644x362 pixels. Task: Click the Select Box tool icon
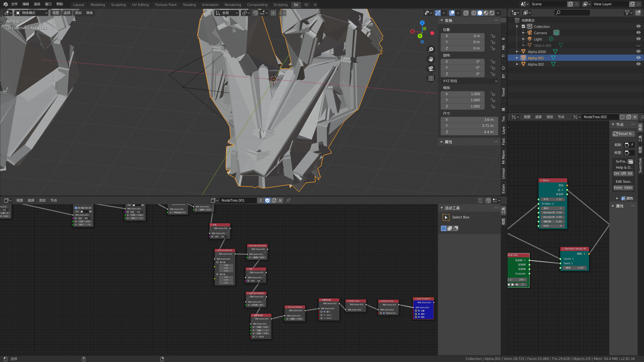click(x=446, y=217)
